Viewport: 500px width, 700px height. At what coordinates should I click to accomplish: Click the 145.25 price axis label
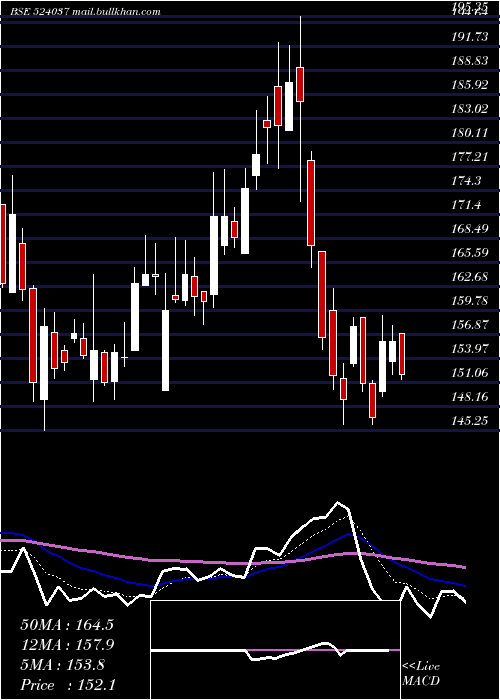[470, 421]
